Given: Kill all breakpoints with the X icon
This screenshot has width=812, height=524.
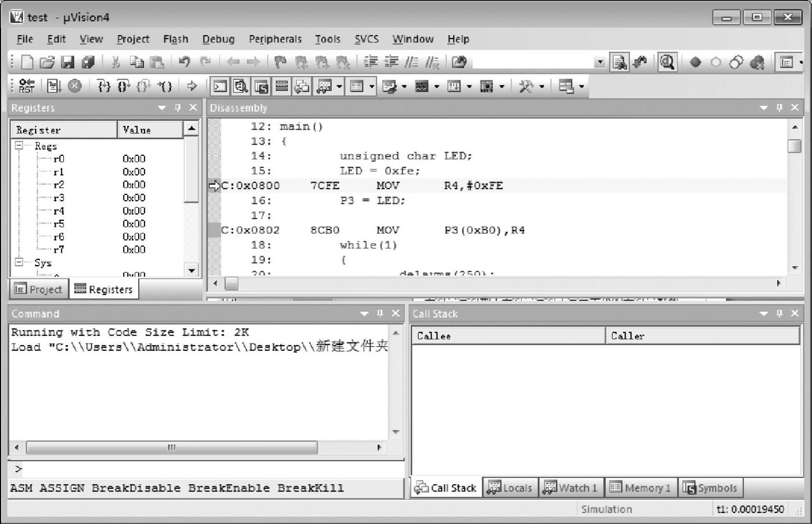Looking at the screenshot, I should pyautogui.click(x=757, y=62).
